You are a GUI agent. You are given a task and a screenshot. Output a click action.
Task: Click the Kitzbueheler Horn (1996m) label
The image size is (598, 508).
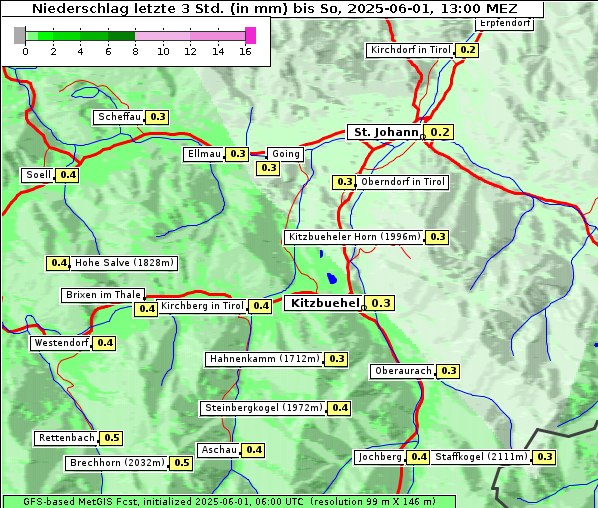354,237
